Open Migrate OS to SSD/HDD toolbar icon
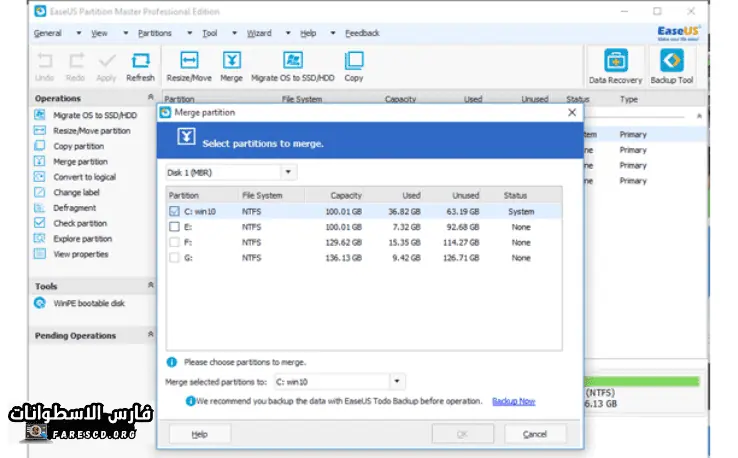The image size is (738, 458). [x=292, y=62]
